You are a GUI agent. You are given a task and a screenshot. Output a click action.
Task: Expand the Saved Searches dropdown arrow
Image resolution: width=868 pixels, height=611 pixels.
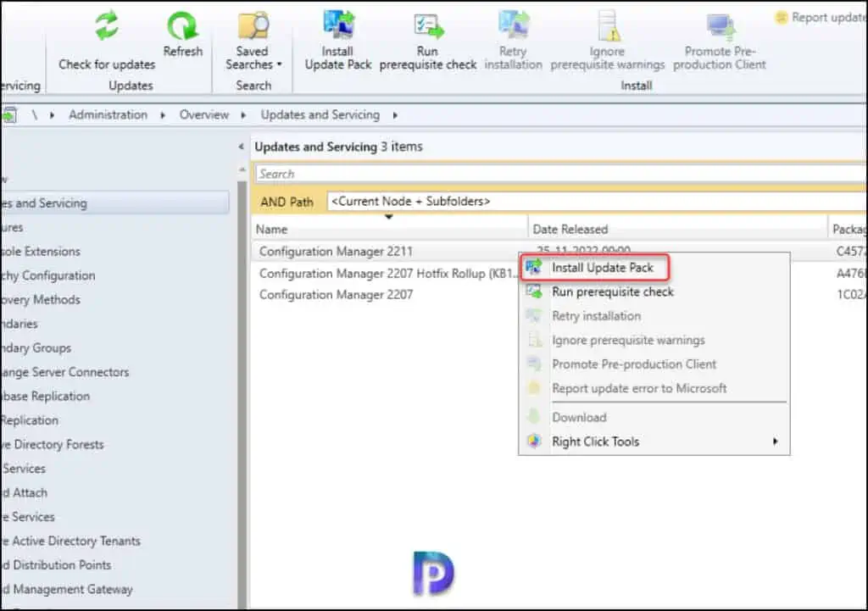(x=280, y=64)
